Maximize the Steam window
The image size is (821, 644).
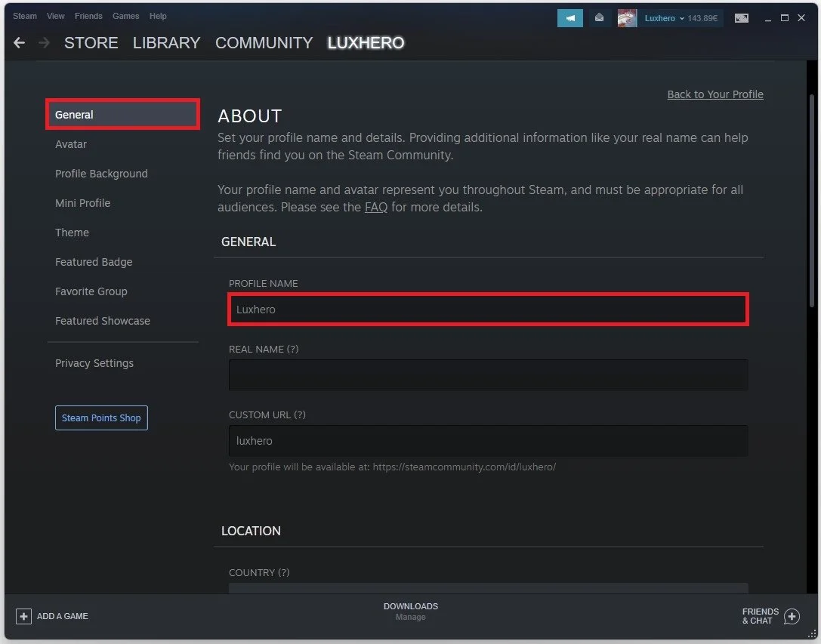tap(784, 18)
